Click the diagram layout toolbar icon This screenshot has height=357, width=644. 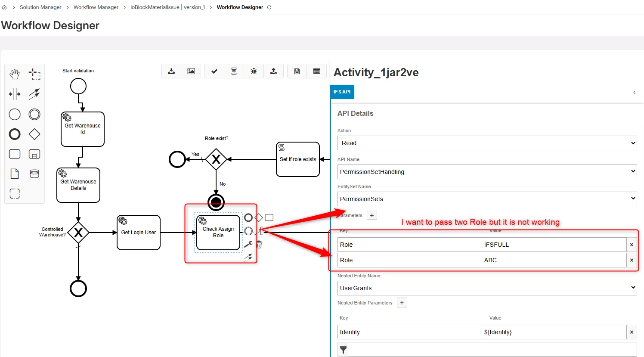pos(234,71)
